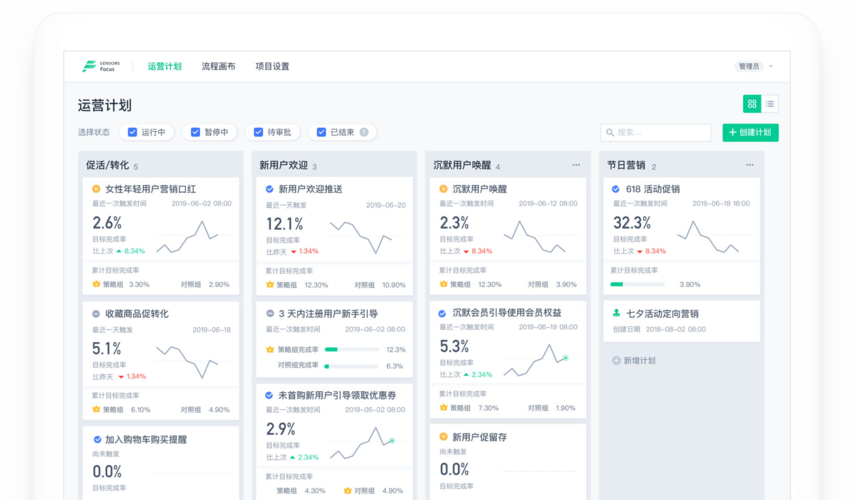This screenshot has width=854, height=500.
Task: Open the 运营计划 tab
Action: [164, 66]
